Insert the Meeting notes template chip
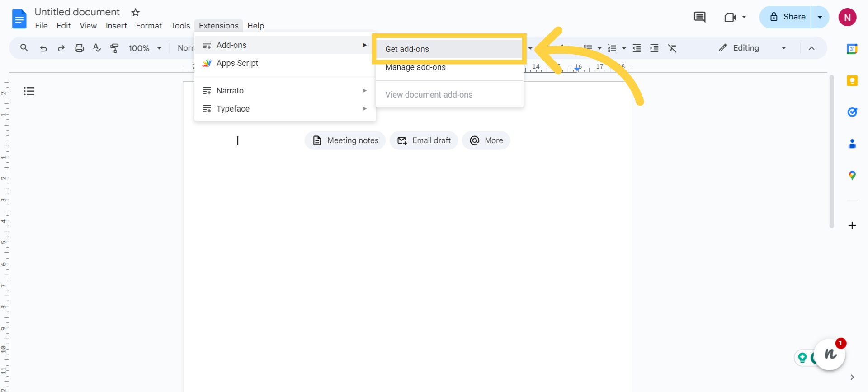Viewport: 868px width, 392px height. pyautogui.click(x=345, y=140)
